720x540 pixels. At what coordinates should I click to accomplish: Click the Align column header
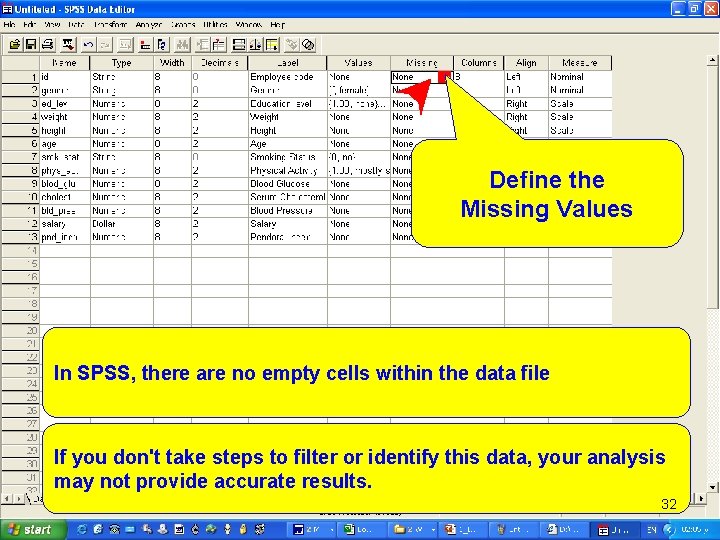pyautogui.click(x=526, y=63)
